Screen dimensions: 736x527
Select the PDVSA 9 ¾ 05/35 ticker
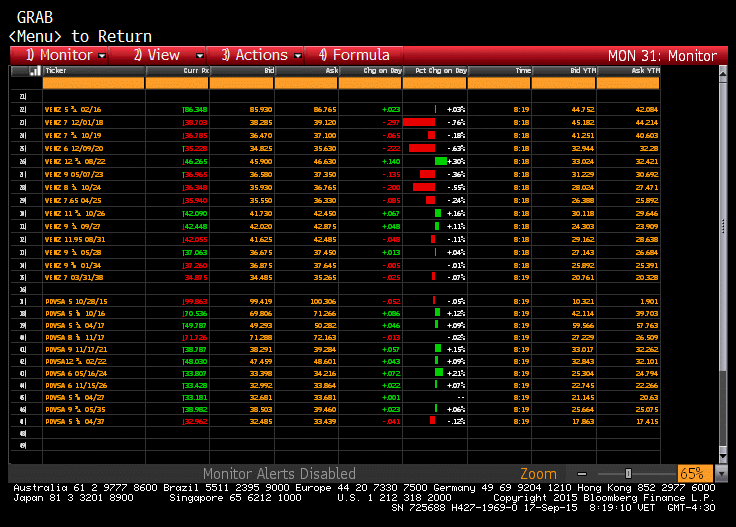(75, 410)
